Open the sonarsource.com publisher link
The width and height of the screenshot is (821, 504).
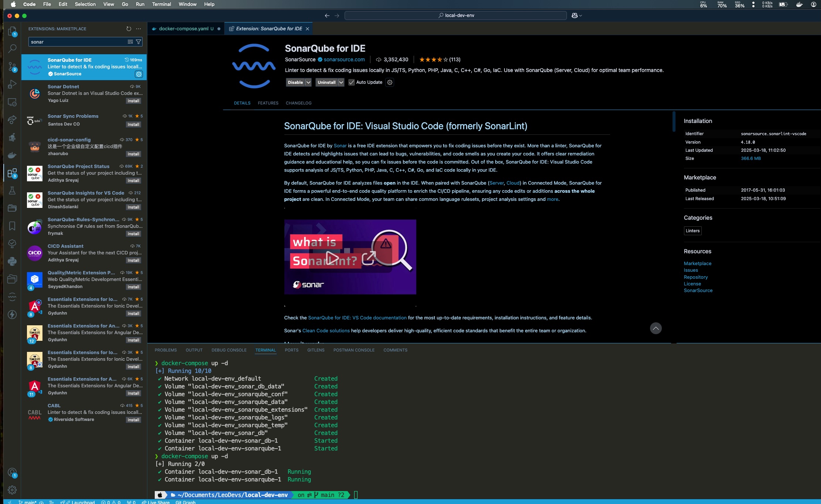coord(344,59)
